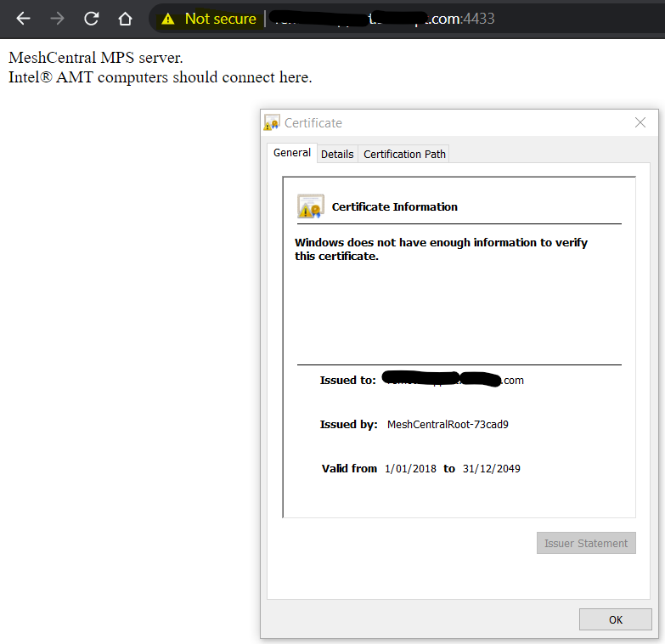
Task: Click the valid-from date 1/01/2018
Action: coord(410,468)
